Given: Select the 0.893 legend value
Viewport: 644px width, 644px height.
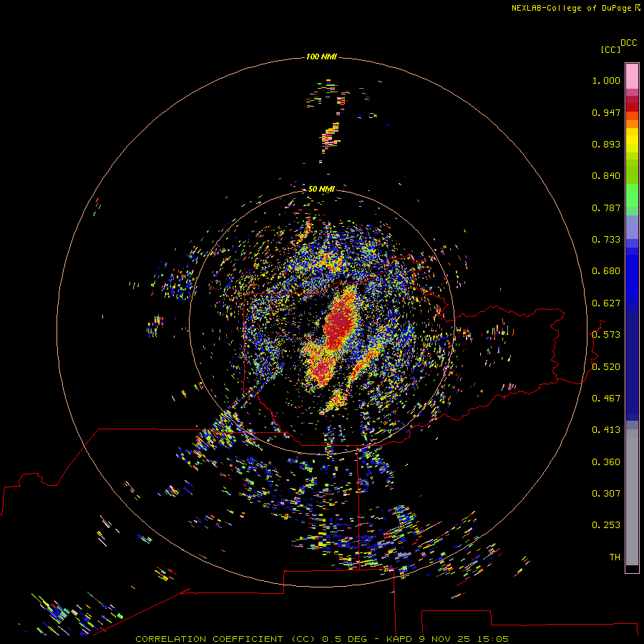Looking at the screenshot, I should [606, 144].
